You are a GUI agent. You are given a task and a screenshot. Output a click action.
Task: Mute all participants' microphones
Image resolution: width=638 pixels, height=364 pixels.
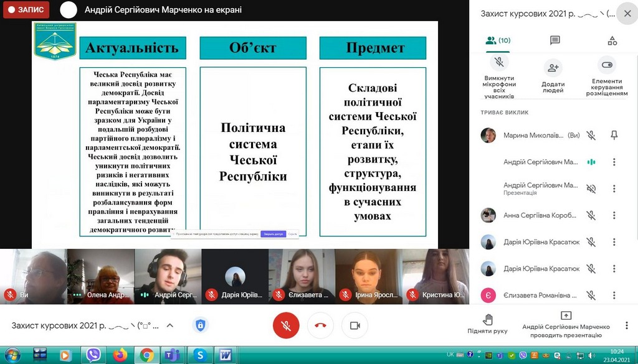pyautogui.click(x=499, y=63)
